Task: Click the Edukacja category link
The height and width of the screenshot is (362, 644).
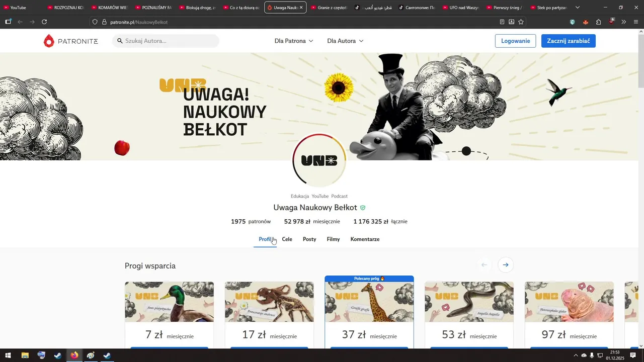Action: click(x=300, y=196)
